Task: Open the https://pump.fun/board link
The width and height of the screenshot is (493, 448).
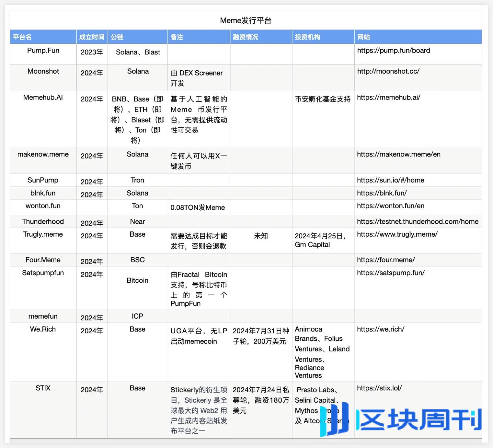Action: [x=394, y=50]
